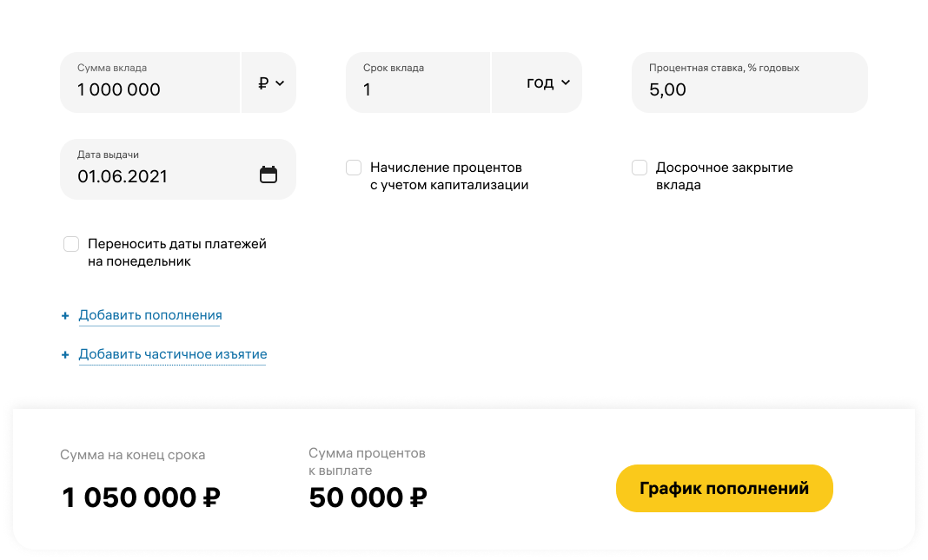Enable Начисление процентов с учетом капитализации checkbox
This screenshot has height=560, width=928.
(x=354, y=168)
